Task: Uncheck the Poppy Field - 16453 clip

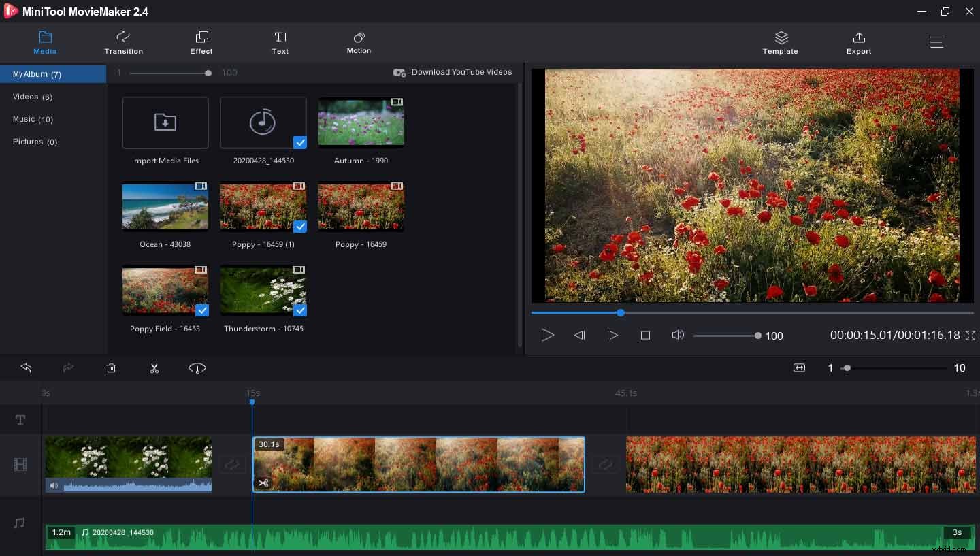Action: tap(202, 310)
